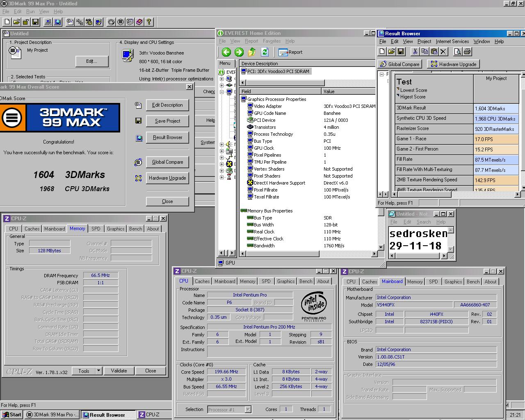Click Start button on taskbar
The width and height of the screenshot is (525, 420).
[x=11, y=415]
